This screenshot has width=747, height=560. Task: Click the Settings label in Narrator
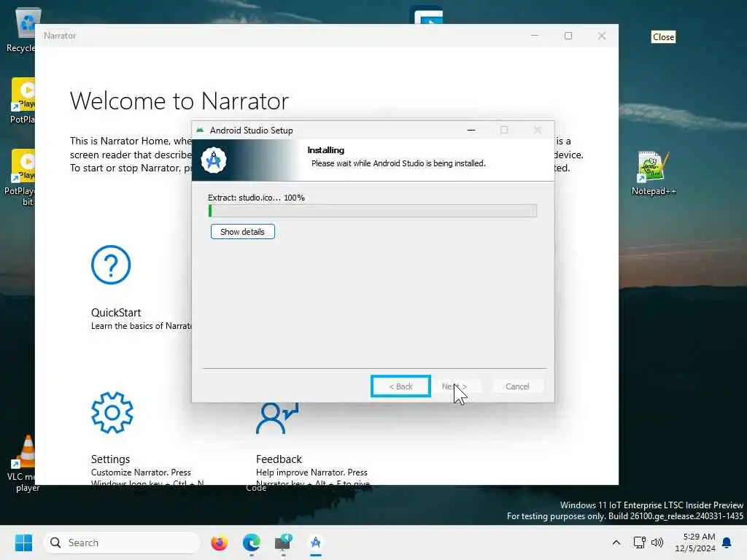[x=110, y=459]
